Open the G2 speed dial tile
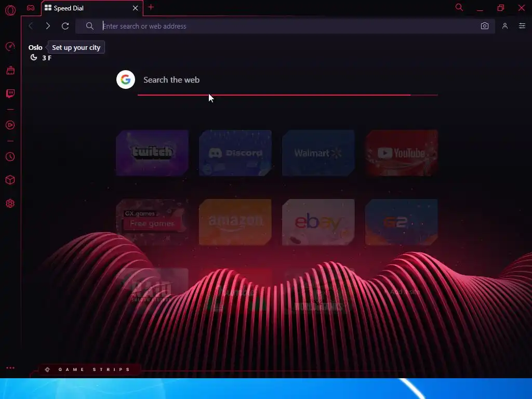Screen dimensions: 532x399 click(x=402, y=222)
